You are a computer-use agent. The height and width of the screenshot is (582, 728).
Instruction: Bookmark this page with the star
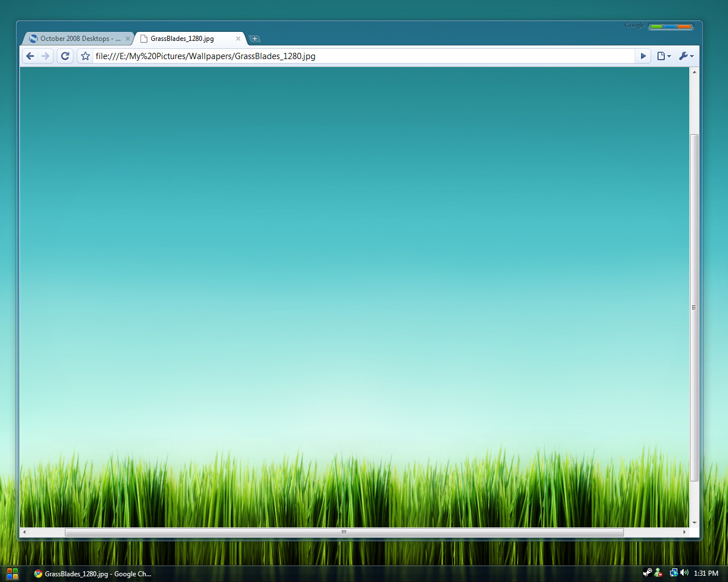click(85, 56)
